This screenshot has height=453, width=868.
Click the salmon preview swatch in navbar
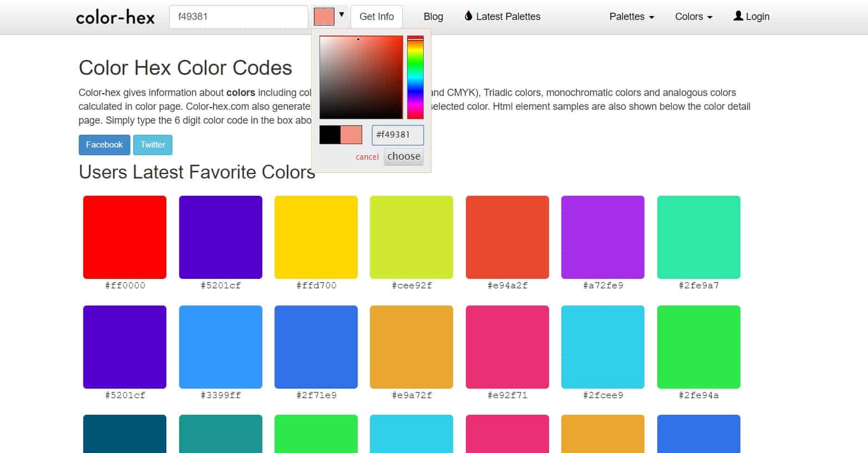click(x=324, y=17)
